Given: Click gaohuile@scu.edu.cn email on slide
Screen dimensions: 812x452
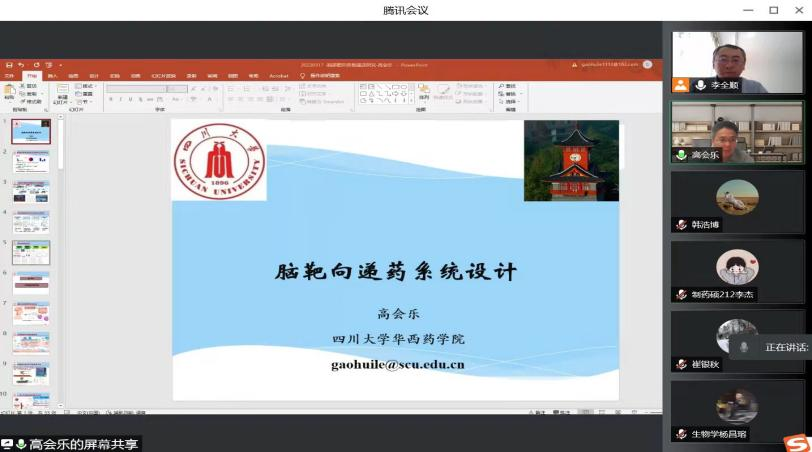Looking at the screenshot, I should pos(397,364).
